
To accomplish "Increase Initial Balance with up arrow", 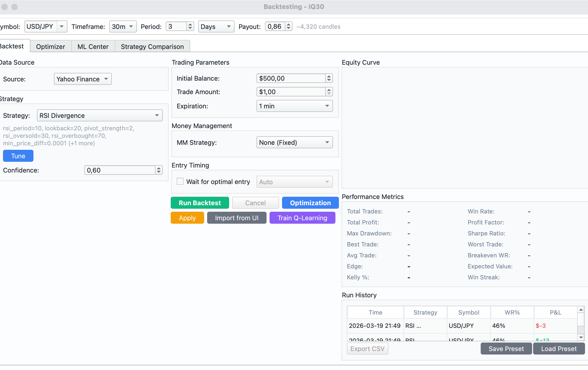I will 329,76.
